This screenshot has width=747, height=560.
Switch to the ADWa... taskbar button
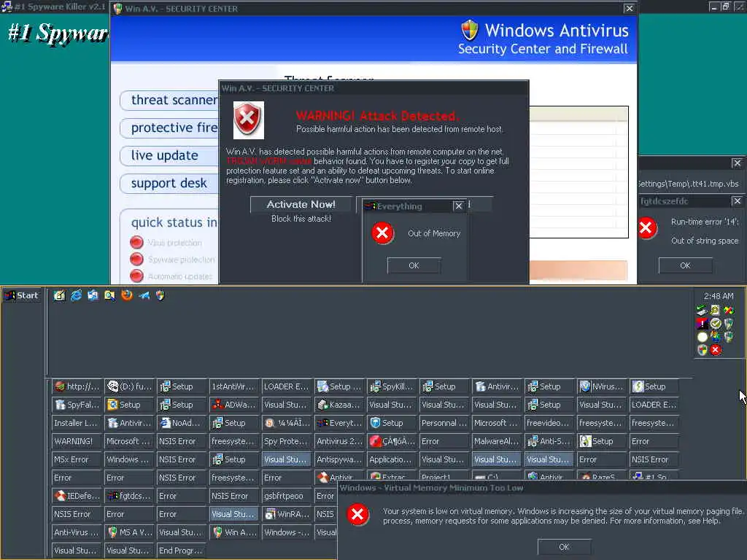pos(234,404)
